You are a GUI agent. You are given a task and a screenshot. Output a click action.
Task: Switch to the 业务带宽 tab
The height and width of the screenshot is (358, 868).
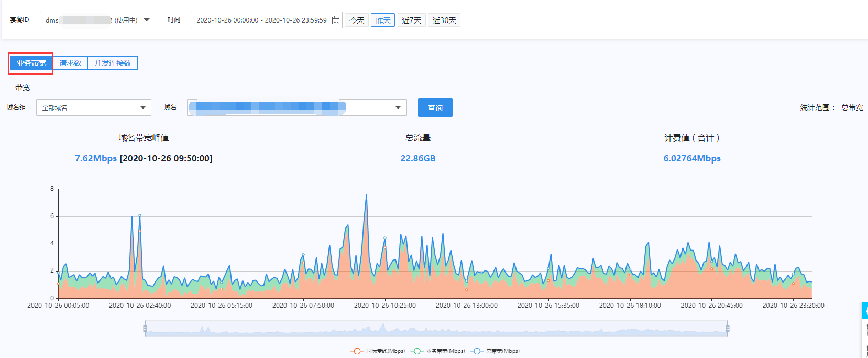[x=31, y=63]
